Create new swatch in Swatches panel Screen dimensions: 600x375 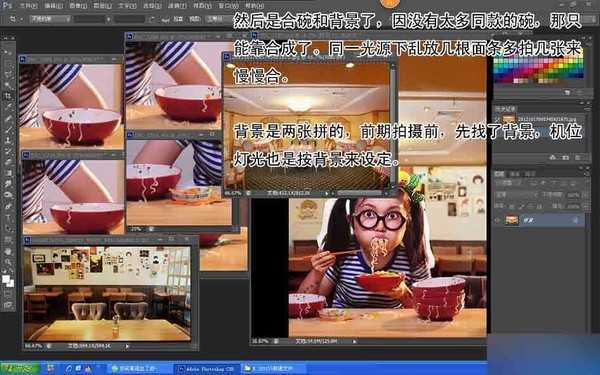tap(568, 92)
